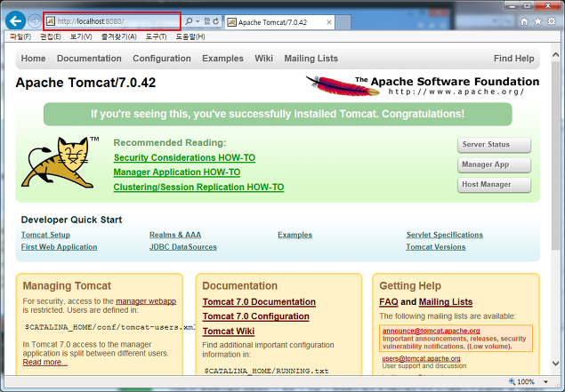
Task: Select the Apache Tomcat/7.0.42 tab
Action: pos(279,22)
